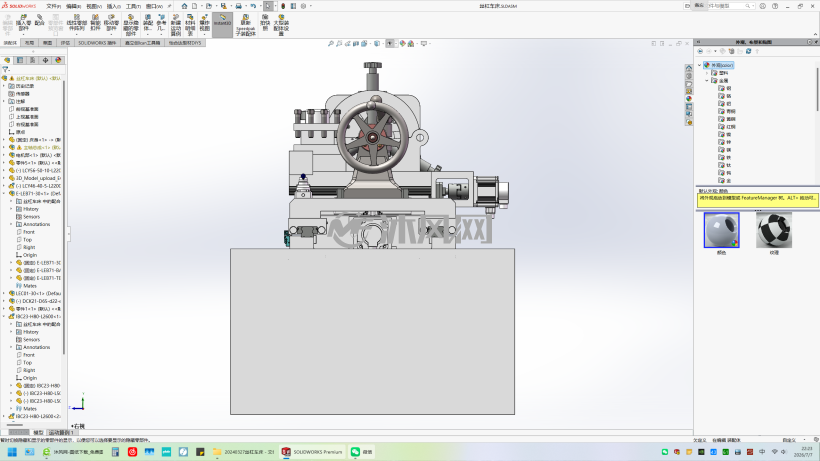Viewport: 820px width, 461px height.
Task: Open the Appearances tab in the task pane strip
Action: [689, 98]
